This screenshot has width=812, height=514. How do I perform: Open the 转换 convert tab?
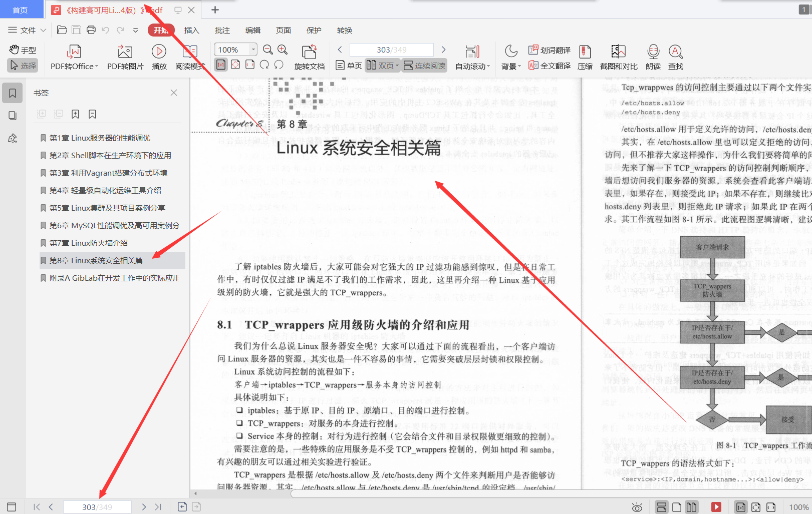(344, 30)
